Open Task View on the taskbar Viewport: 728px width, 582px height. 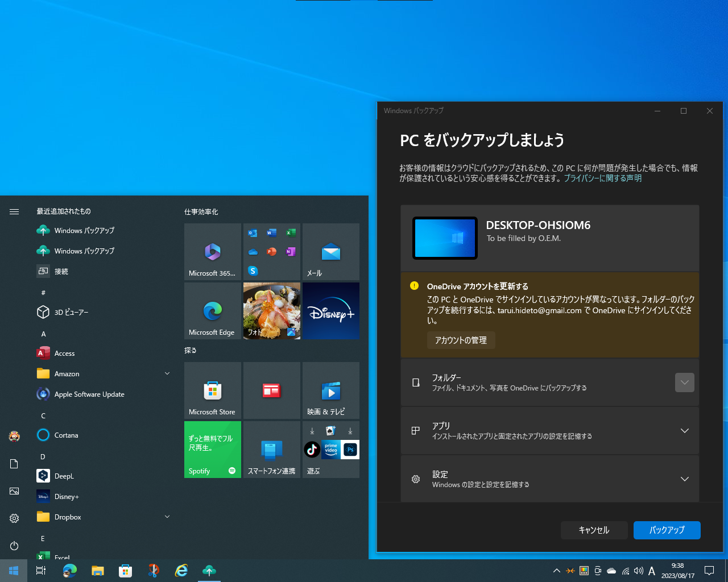point(40,571)
